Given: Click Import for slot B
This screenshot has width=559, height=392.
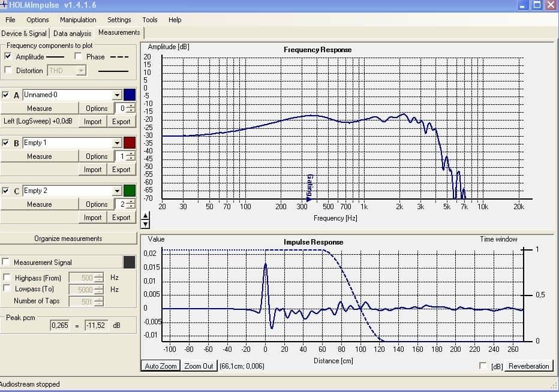Looking at the screenshot, I should [x=93, y=170].
